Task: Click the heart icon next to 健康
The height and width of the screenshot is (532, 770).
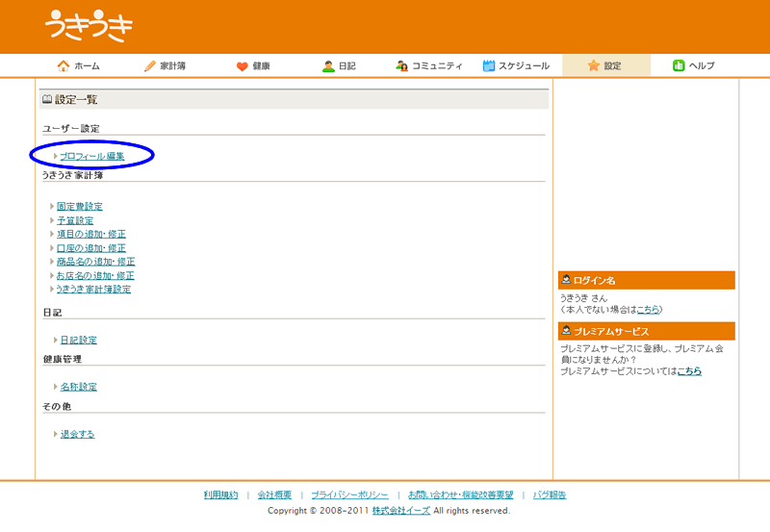Action: click(242, 66)
